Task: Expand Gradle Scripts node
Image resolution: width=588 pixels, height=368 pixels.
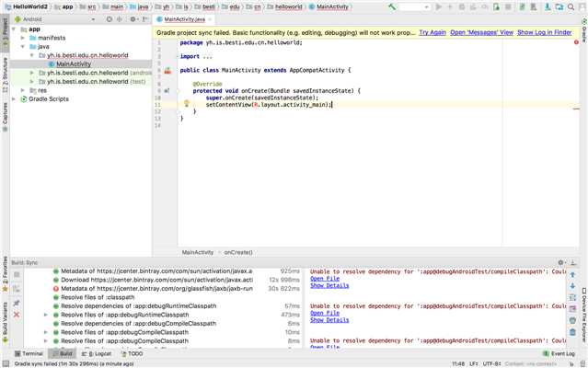Action: (x=14, y=99)
